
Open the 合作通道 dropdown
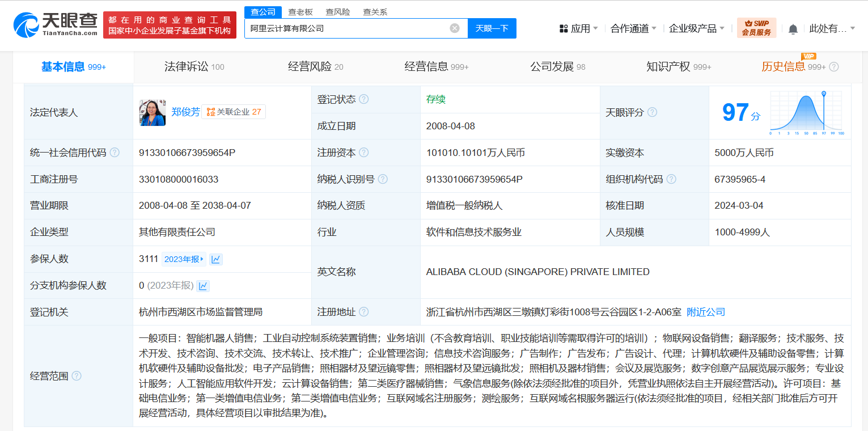[633, 28]
